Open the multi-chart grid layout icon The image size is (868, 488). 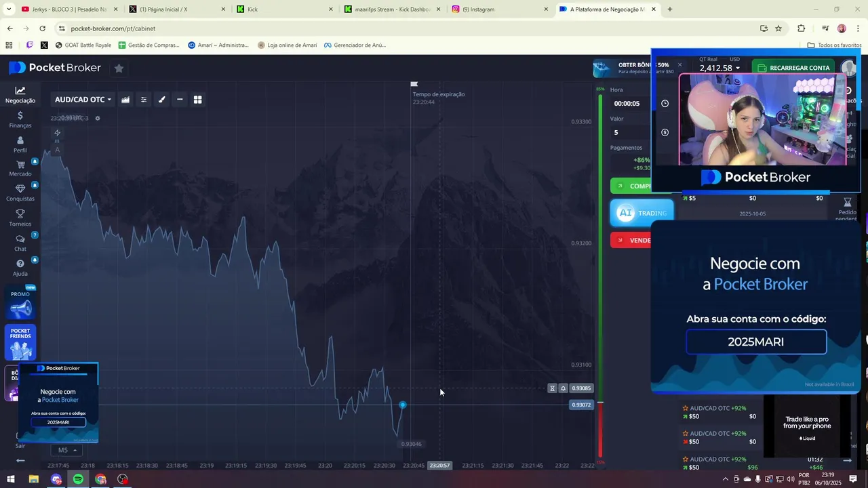click(198, 100)
